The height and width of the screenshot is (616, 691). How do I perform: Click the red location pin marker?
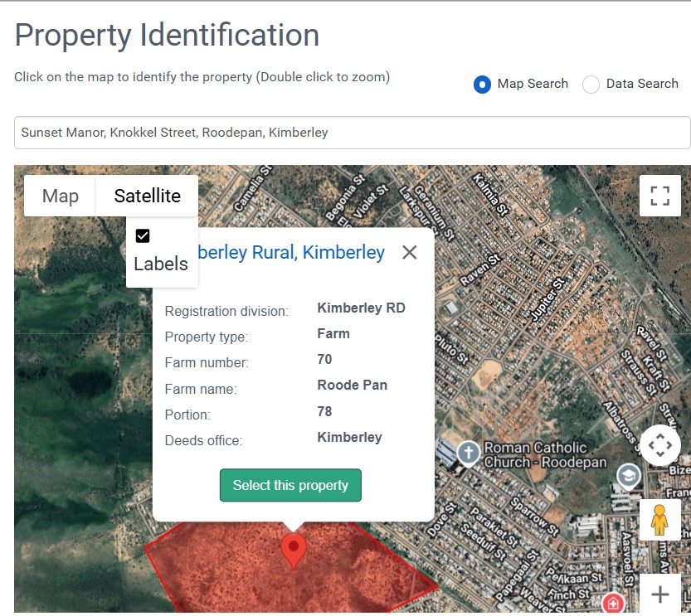pyautogui.click(x=294, y=551)
